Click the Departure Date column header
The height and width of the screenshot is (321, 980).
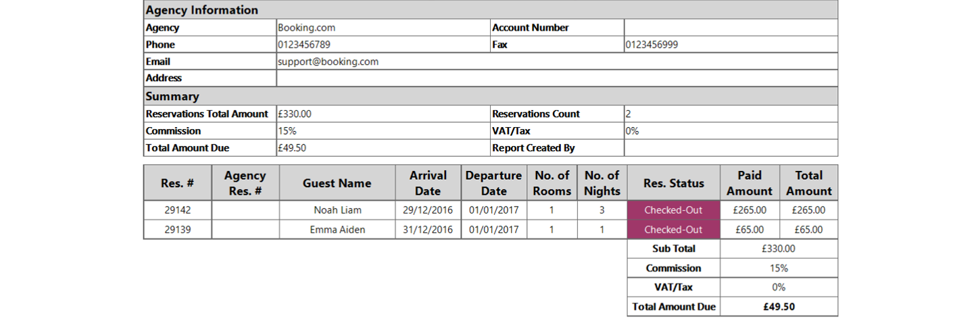(494, 183)
